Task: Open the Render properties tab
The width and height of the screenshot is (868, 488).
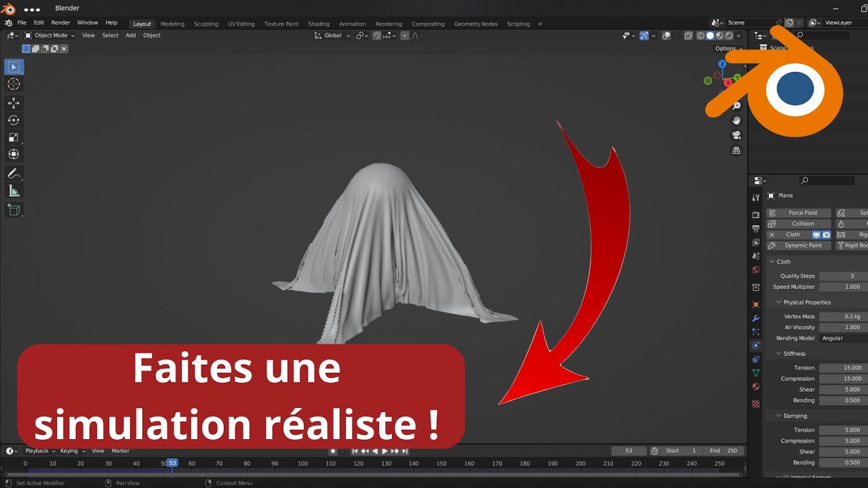Action: [x=756, y=214]
